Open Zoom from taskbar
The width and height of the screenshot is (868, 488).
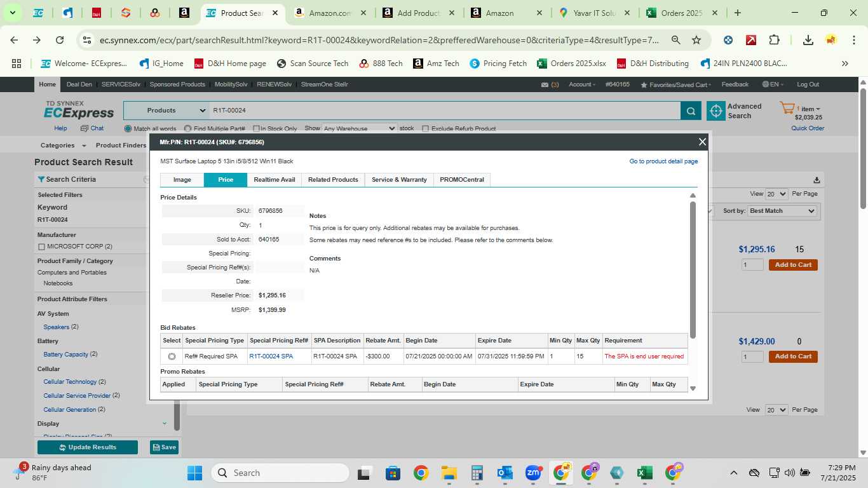coord(533,473)
